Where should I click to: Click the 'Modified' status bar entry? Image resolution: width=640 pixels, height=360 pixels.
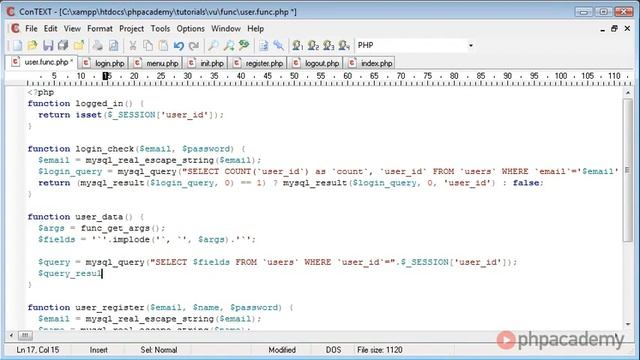[282, 350]
